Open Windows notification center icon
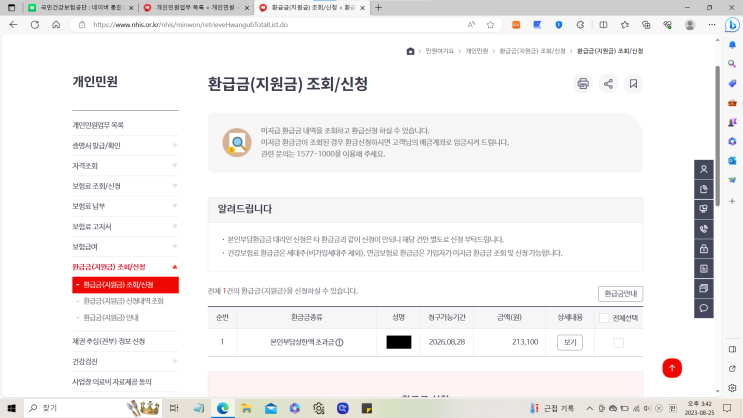The height and width of the screenshot is (418, 743). coord(727,408)
